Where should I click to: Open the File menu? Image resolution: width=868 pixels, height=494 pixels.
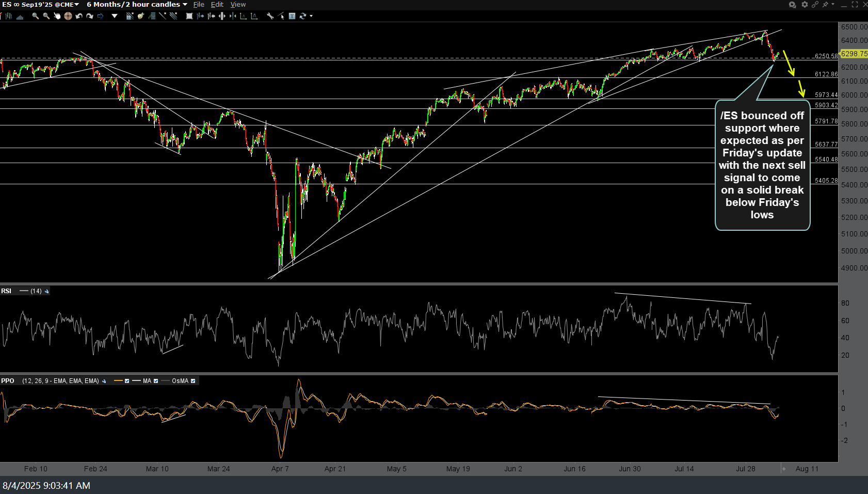(x=199, y=4)
